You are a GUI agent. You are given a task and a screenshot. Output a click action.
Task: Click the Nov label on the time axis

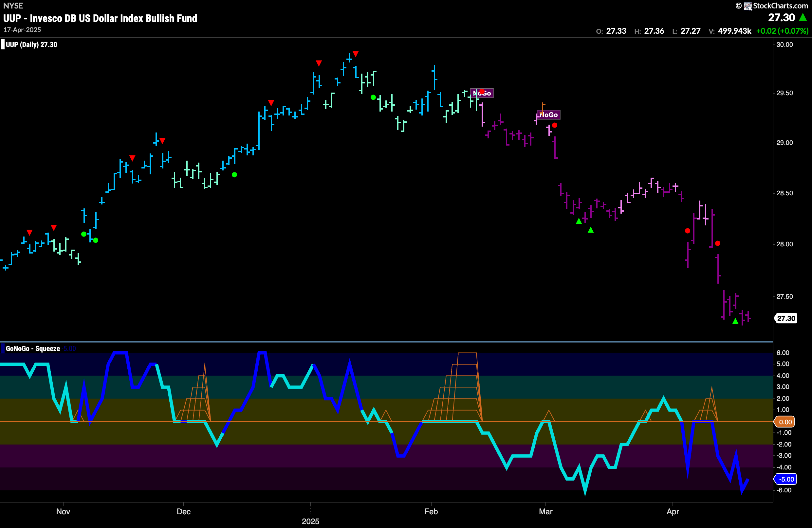click(x=63, y=512)
